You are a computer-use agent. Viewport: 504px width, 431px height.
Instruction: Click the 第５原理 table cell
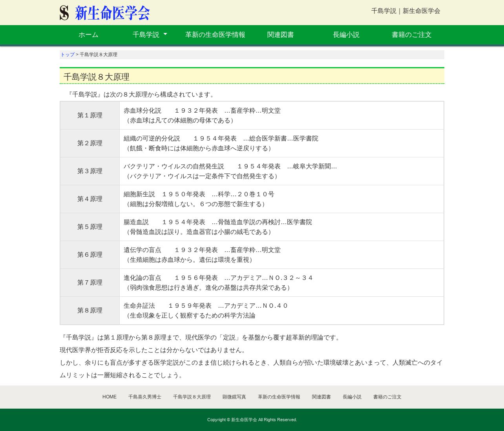pyautogui.click(x=90, y=227)
